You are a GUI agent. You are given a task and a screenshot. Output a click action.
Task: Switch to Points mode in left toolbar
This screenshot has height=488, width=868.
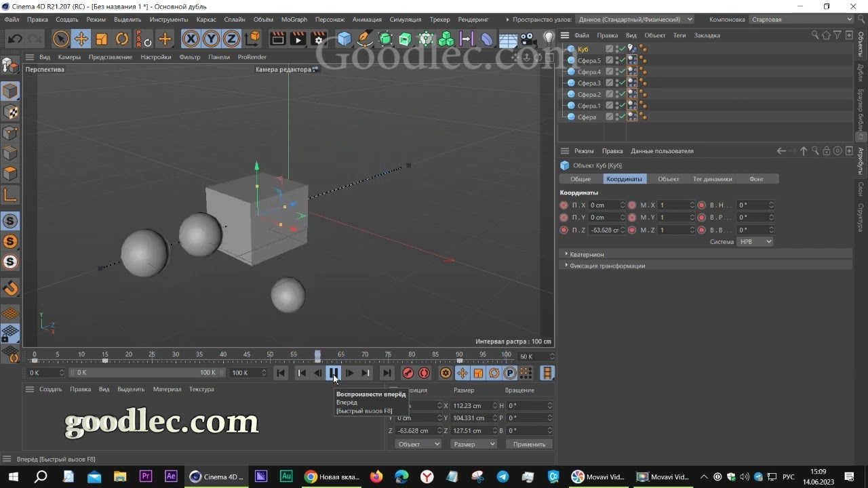(10, 133)
